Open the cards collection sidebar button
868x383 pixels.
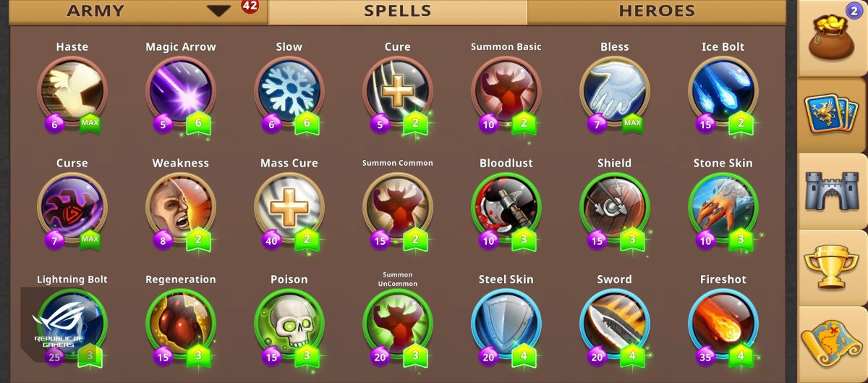(833, 114)
